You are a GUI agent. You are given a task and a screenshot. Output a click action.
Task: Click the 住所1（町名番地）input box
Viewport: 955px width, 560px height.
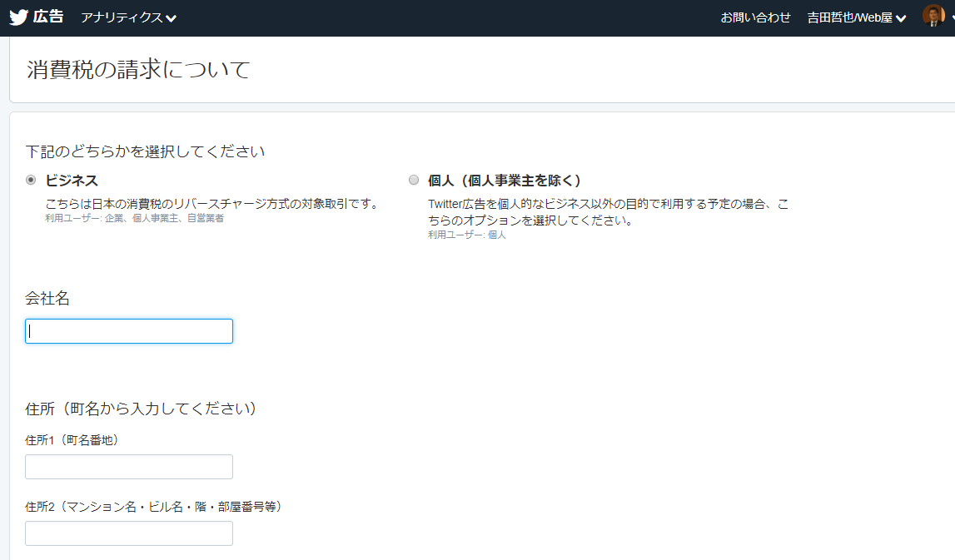pyautogui.click(x=129, y=467)
